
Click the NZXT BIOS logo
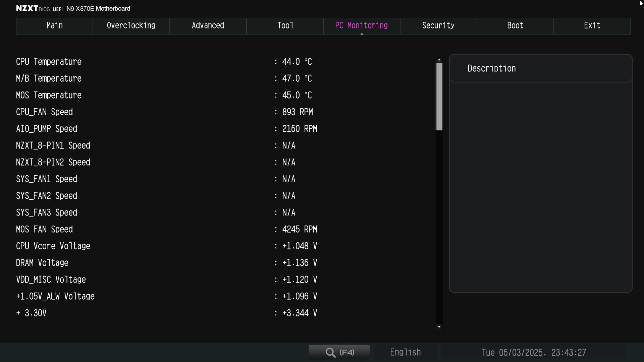tap(33, 9)
